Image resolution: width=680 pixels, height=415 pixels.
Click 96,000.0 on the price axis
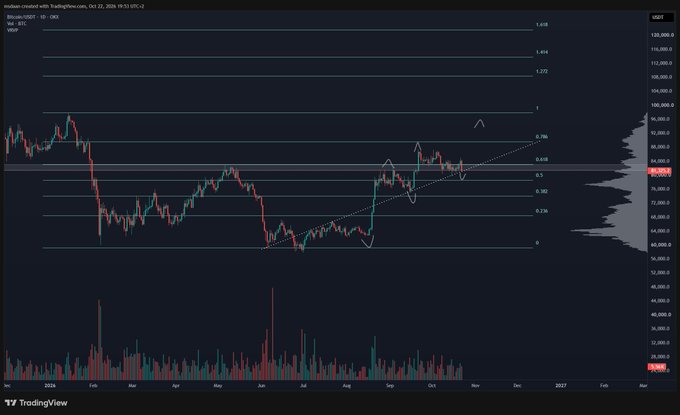click(661, 119)
